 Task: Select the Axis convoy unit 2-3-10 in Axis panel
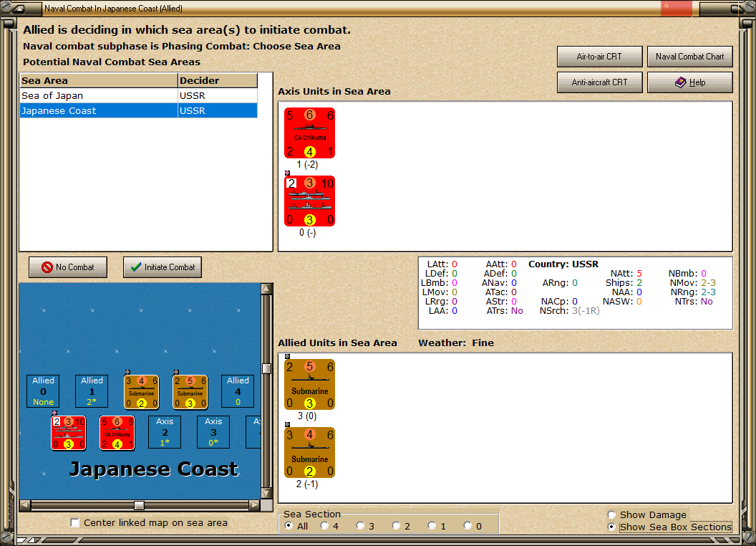point(309,201)
